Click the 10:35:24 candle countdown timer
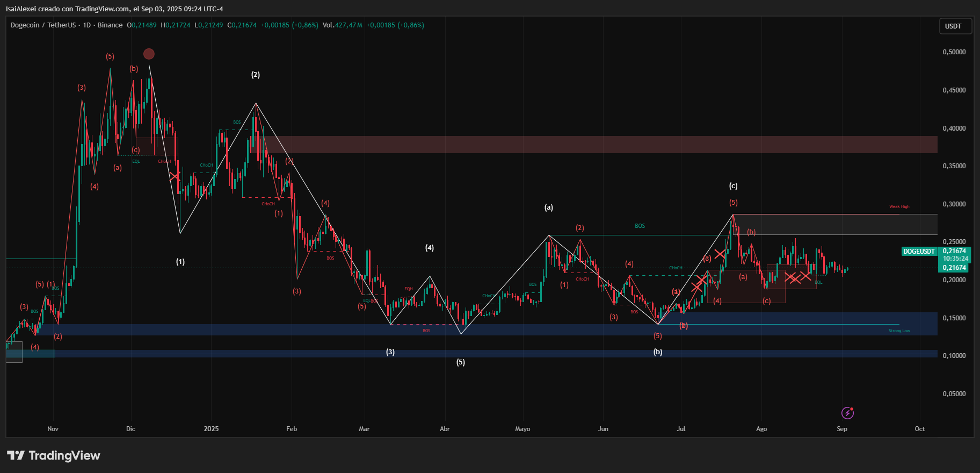This screenshot has width=980, height=473. [x=955, y=259]
